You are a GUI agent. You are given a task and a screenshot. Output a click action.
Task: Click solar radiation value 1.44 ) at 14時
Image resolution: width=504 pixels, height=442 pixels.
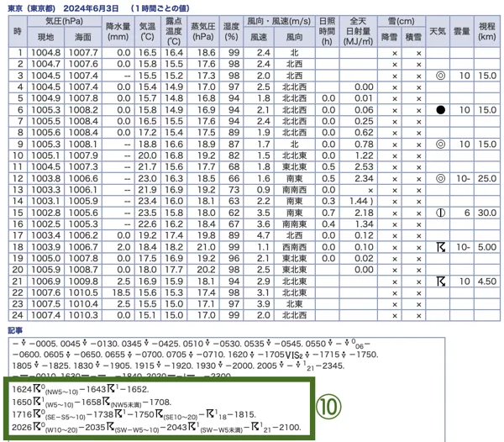point(361,201)
